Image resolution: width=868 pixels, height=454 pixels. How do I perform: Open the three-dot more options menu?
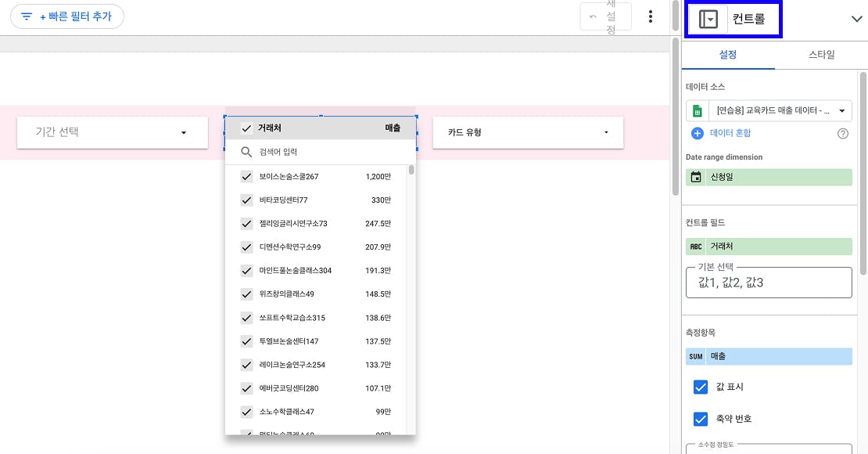pos(651,16)
